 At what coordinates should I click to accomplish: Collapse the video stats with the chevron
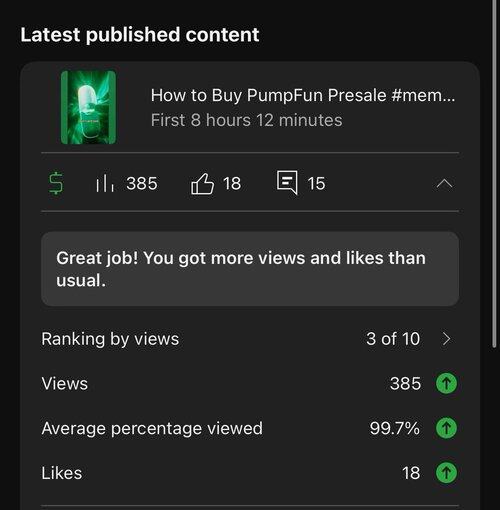(444, 184)
